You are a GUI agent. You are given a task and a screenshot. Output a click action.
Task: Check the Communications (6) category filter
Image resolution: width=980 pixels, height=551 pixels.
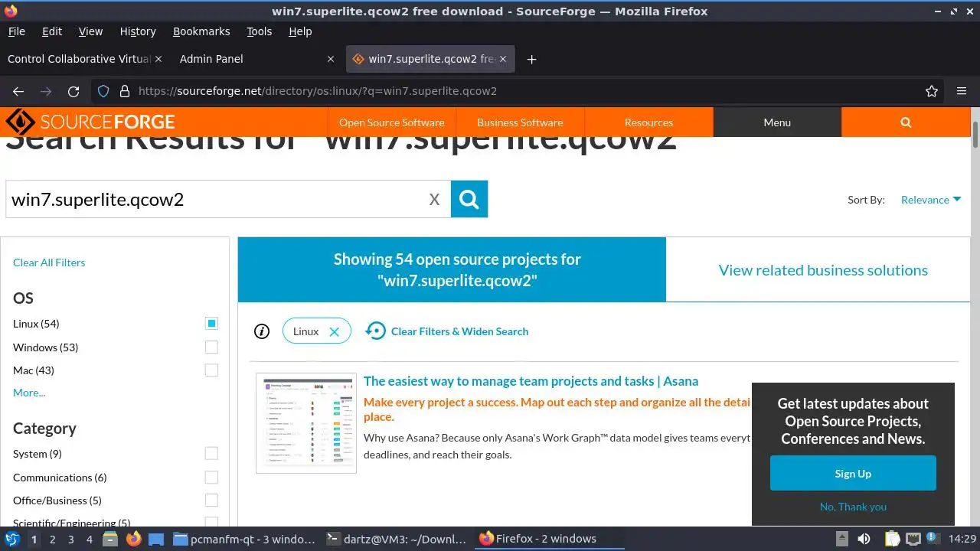point(211,478)
